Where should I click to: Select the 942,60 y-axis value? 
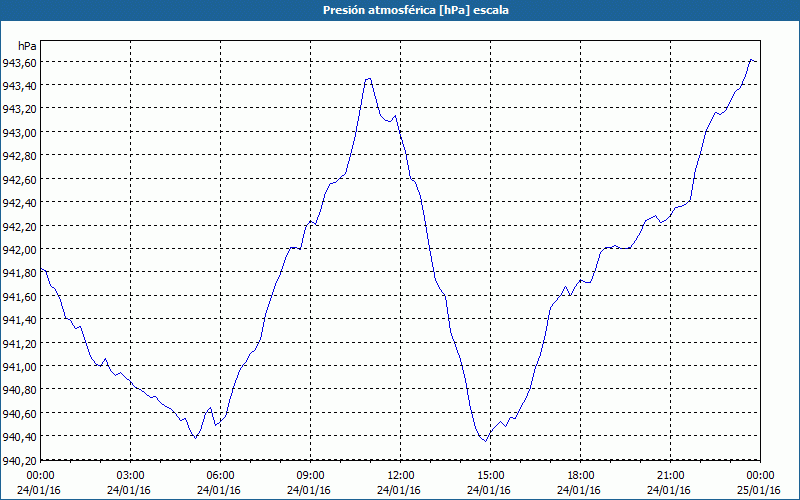tap(19, 179)
